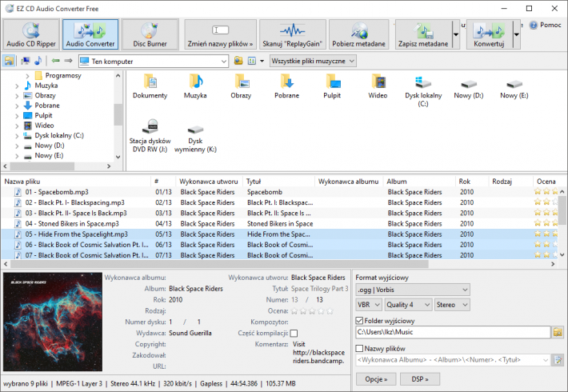
Task: Select file 04 - Stoned Bikers in Space.mp3
Action: [72, 224]
